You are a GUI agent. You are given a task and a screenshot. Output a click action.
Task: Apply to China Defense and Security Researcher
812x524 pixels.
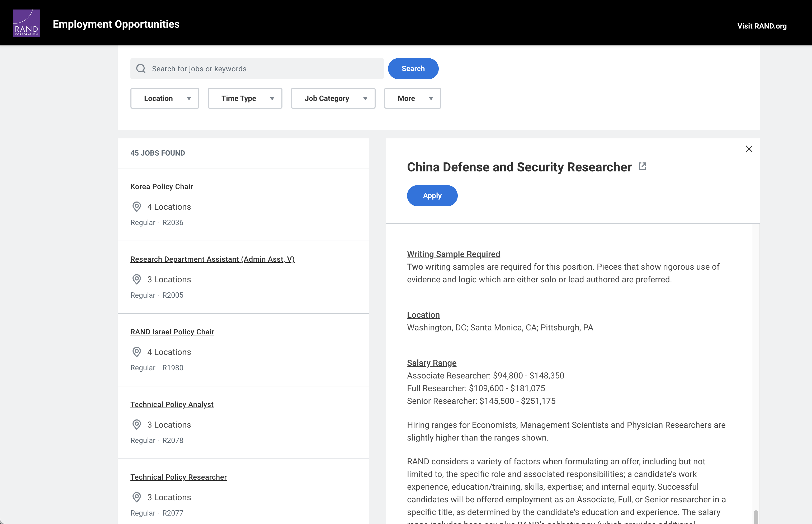tap(432, 196)
